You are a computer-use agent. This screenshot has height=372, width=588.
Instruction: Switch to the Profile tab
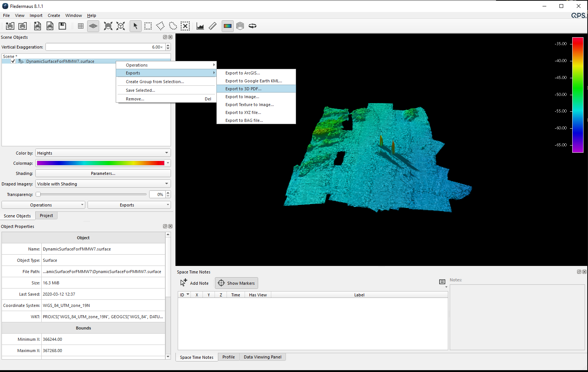pos(228,357)
